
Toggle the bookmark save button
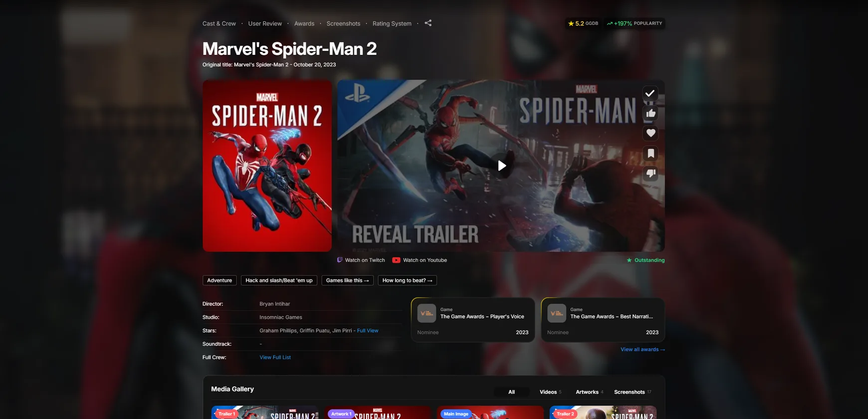click(x=651, y=154)
